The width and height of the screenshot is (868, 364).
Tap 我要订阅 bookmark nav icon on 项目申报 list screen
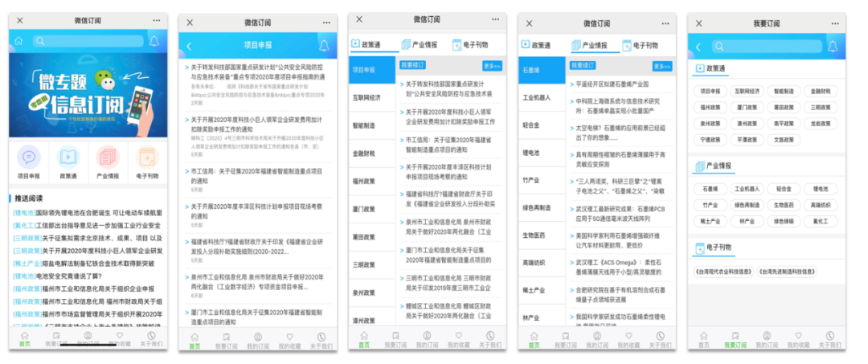click(x=226, y=337)
